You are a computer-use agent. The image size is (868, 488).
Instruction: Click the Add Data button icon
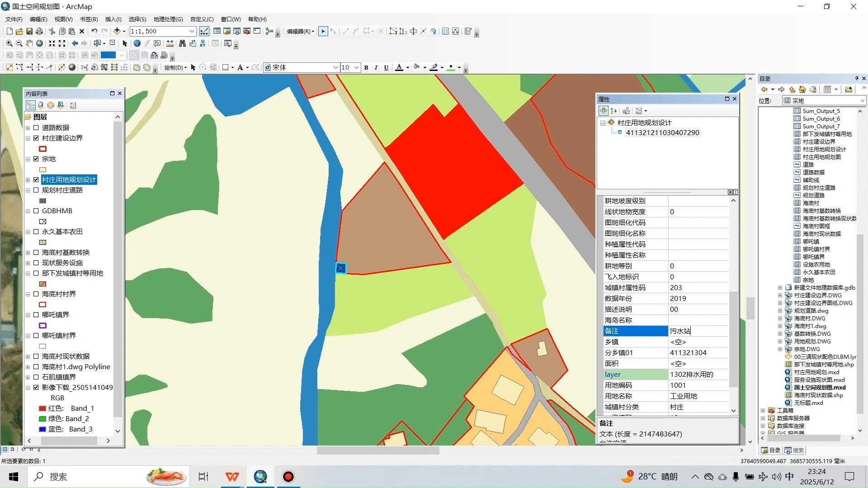pos(117,31)
